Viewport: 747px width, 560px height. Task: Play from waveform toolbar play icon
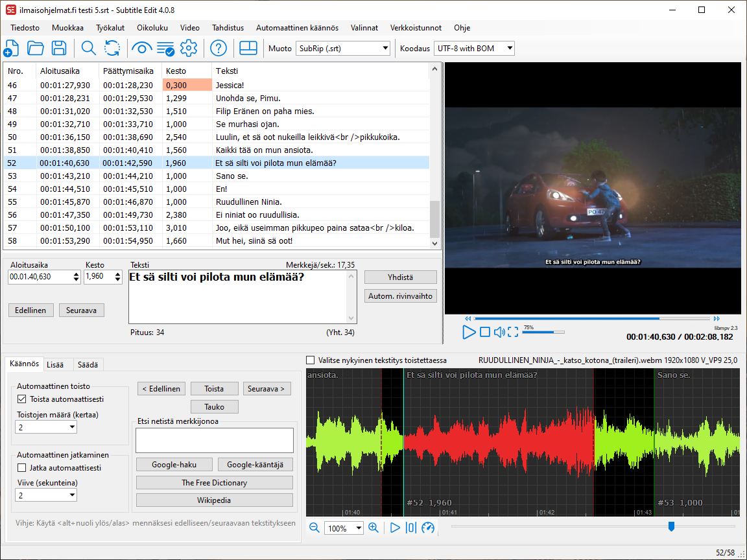click(x=395, y=528)
